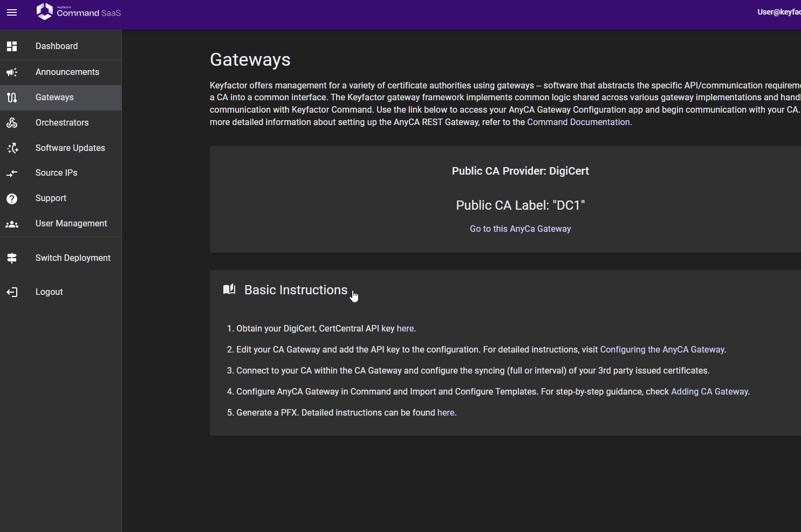Click the Software Updates icon

point(12,148)
